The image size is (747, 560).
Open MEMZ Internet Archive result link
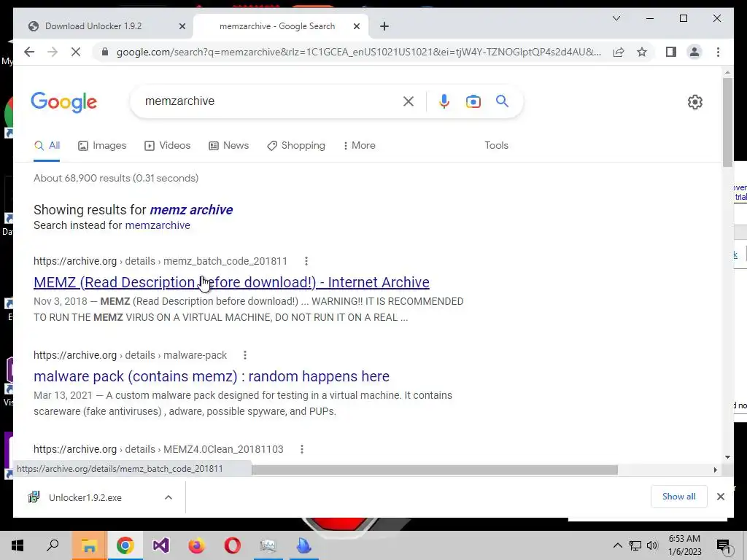point(231,282)
